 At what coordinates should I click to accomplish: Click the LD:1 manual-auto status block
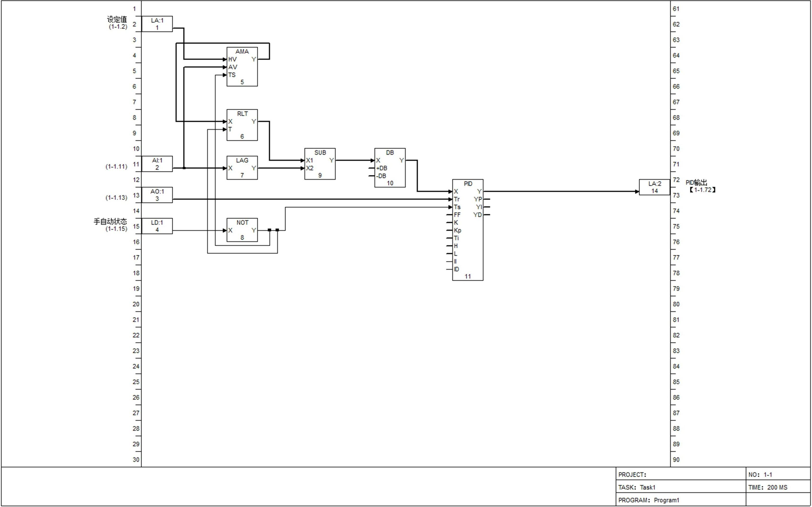point(157,226)
